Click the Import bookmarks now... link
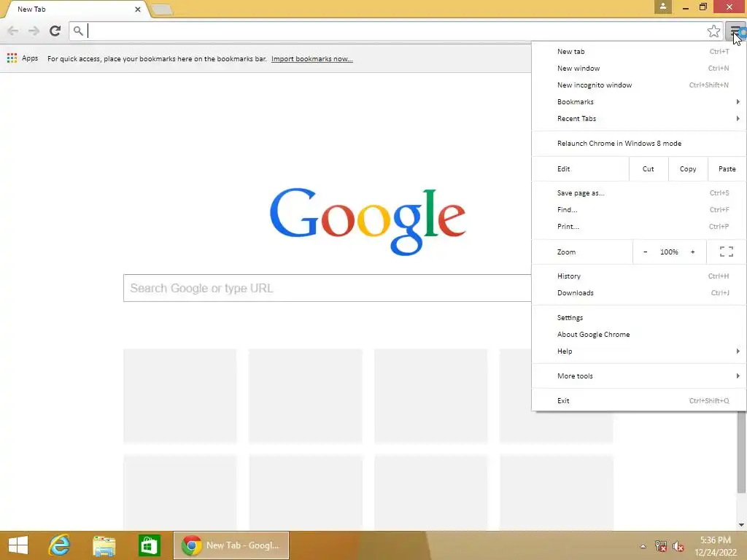747x560 pixels. pyautogui.click(x=312, y=59)
